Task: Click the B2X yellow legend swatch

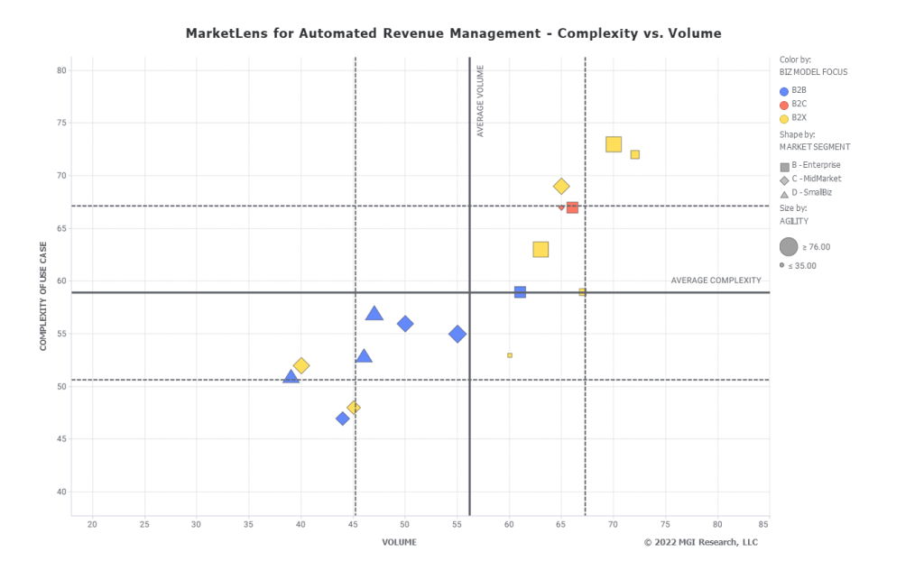Action: [x=784, y=118]
